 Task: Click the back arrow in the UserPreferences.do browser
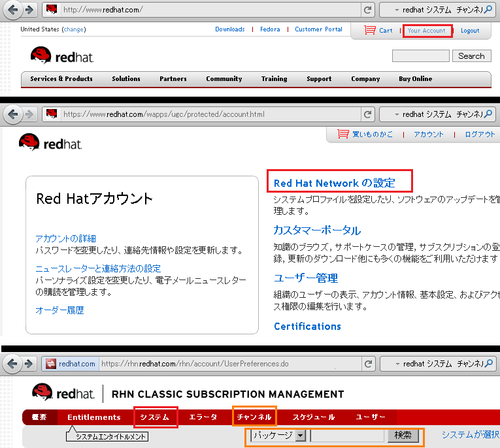(x=13, y=364)
